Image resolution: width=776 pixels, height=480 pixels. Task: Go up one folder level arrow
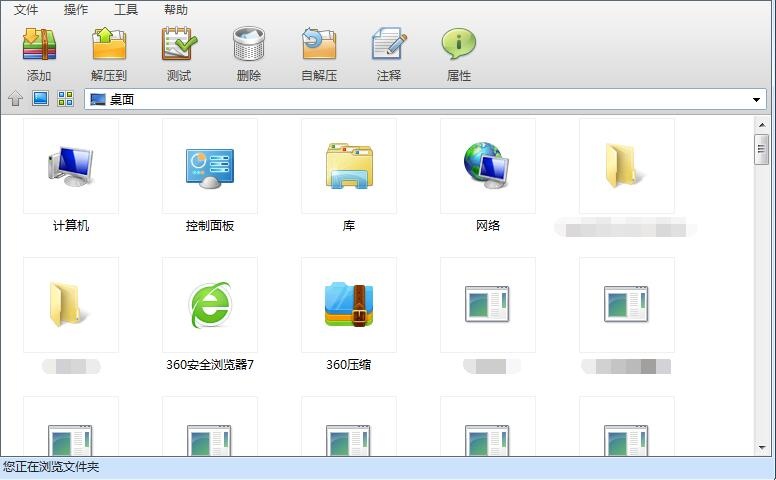(15, 98)
